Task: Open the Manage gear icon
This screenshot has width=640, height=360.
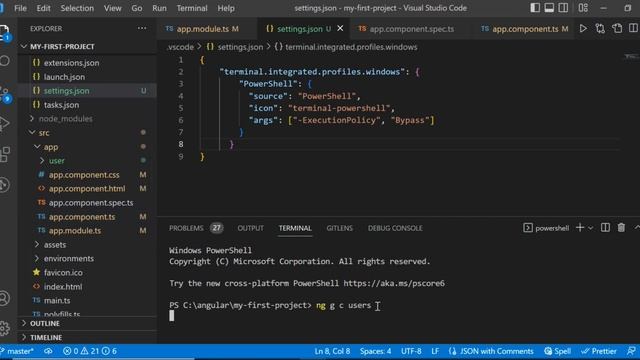Action: [x=4, y=328]
